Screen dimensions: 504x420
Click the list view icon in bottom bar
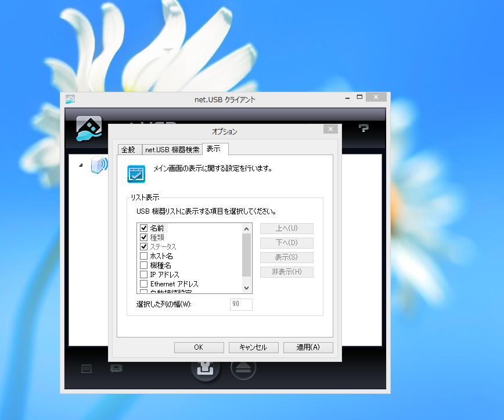87,368
